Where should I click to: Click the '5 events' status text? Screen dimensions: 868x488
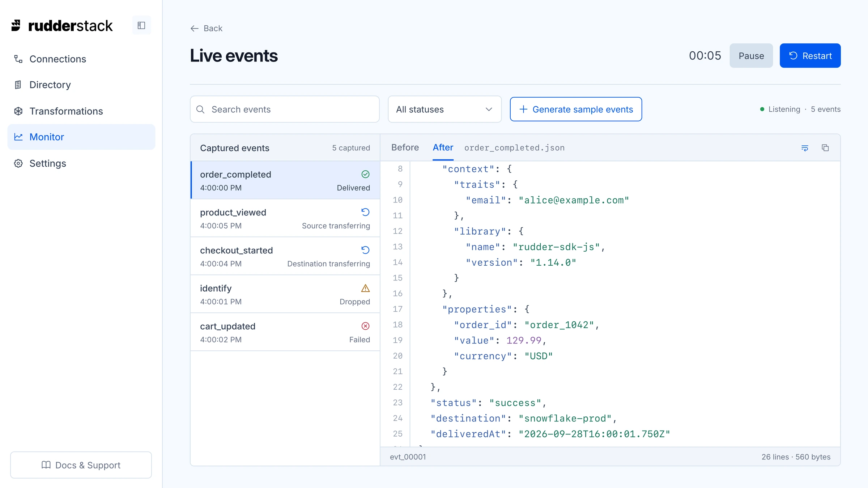(826, 109)
